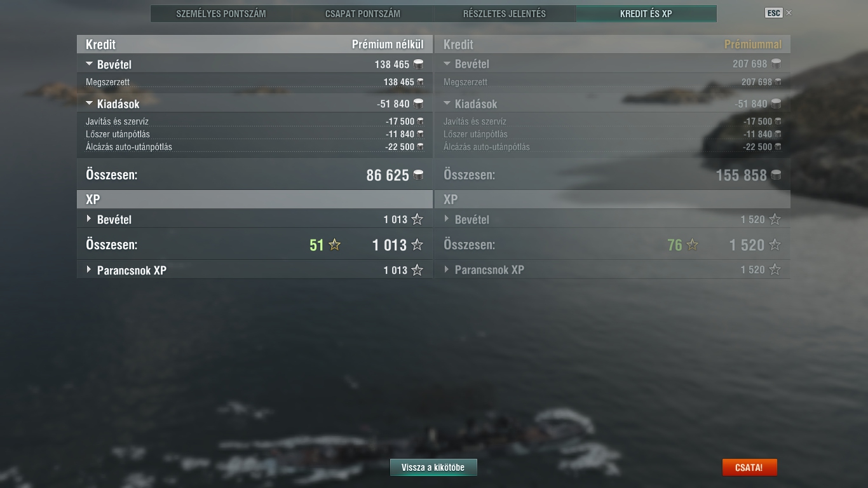The height and width of the screenshot is (488, 868).
Task: Open the Részletes jelentés tab
Action: (505, 13)
